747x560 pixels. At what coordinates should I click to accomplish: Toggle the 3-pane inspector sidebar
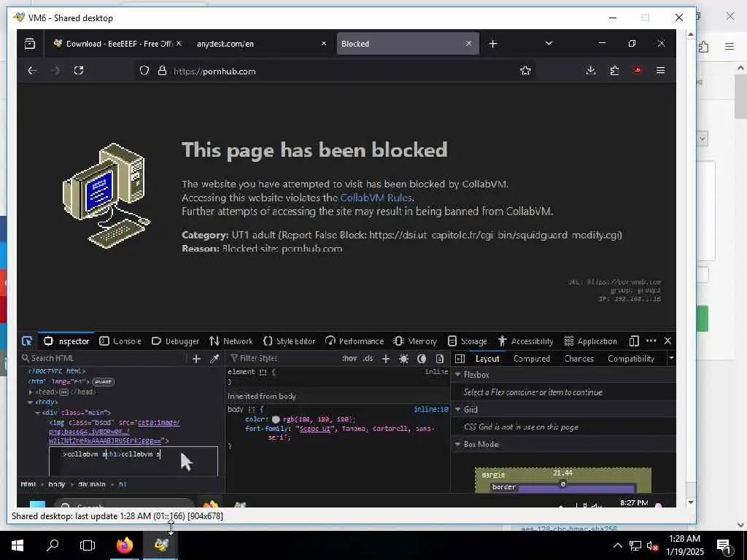point(460,359)
